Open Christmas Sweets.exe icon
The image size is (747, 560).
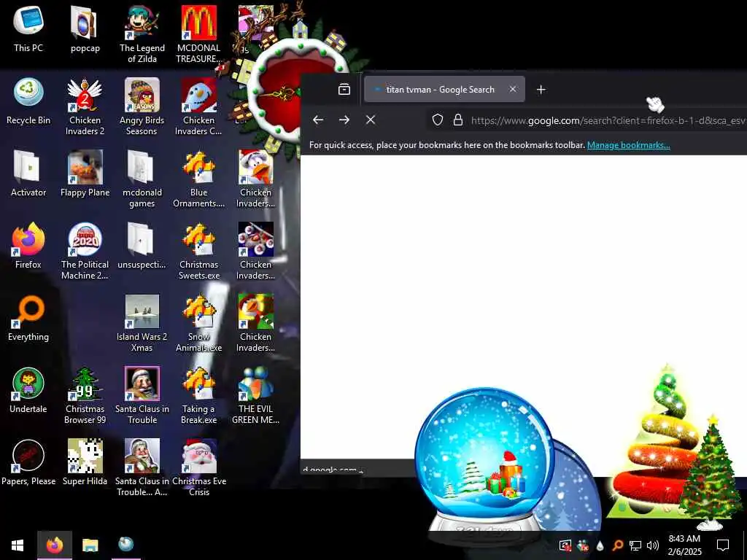click(x=198, y=252)
